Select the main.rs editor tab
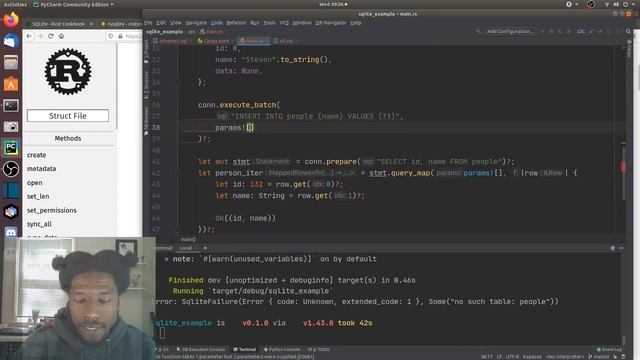 253,41
